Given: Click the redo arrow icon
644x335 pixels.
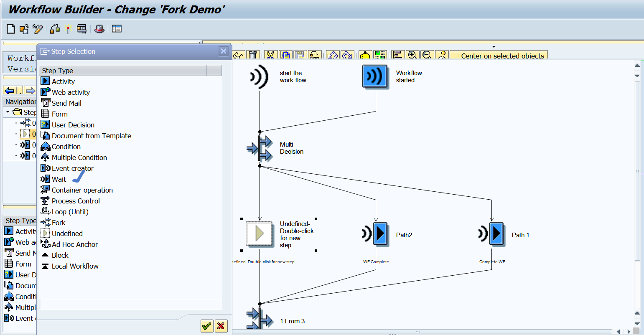Looking at the screenshot, I should [x=347, y=56].
